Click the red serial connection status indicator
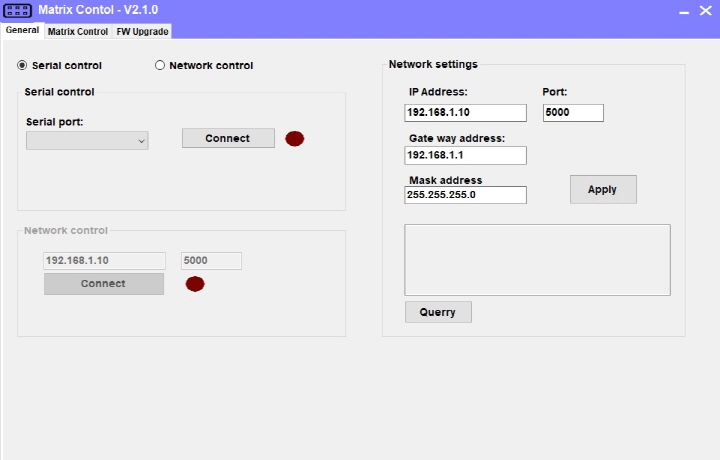The image size is (720, 460). (294, 138)
